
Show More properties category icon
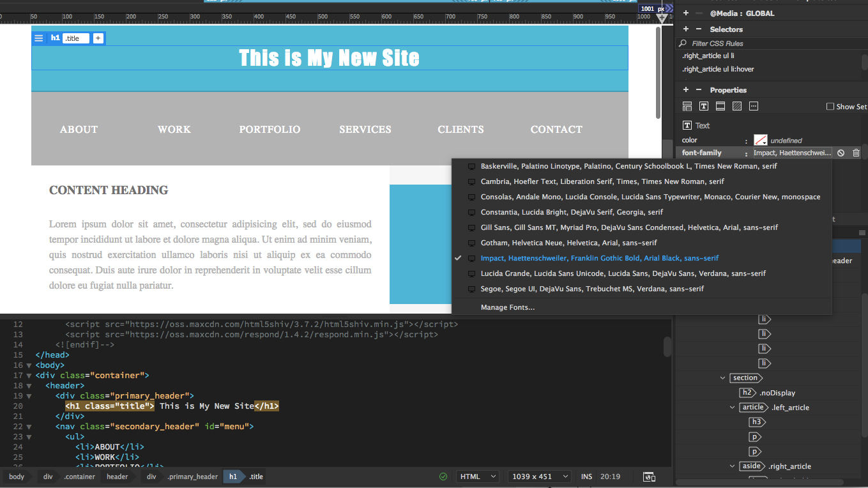[x=754, y=106]
